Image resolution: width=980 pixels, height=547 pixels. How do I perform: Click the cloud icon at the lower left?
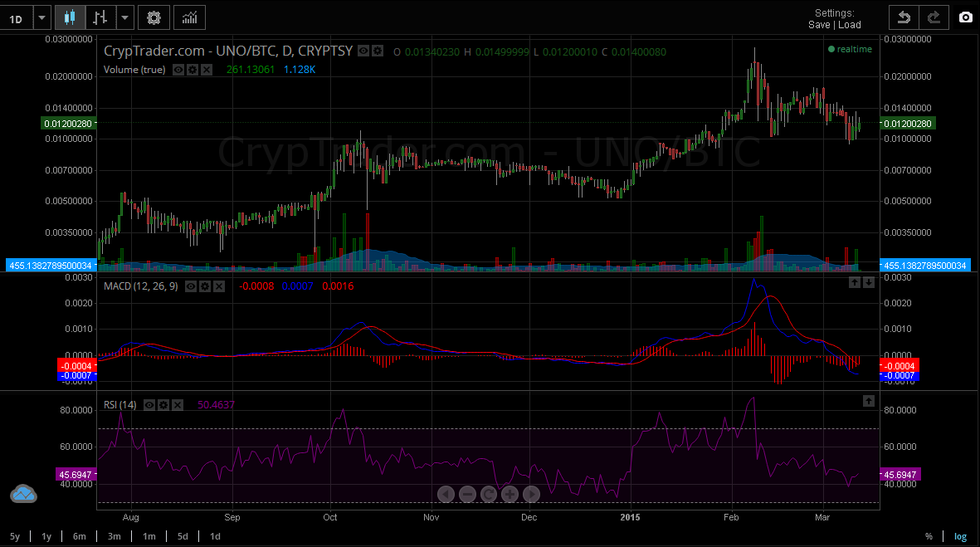pyautogui.click(x=24, y=495)
